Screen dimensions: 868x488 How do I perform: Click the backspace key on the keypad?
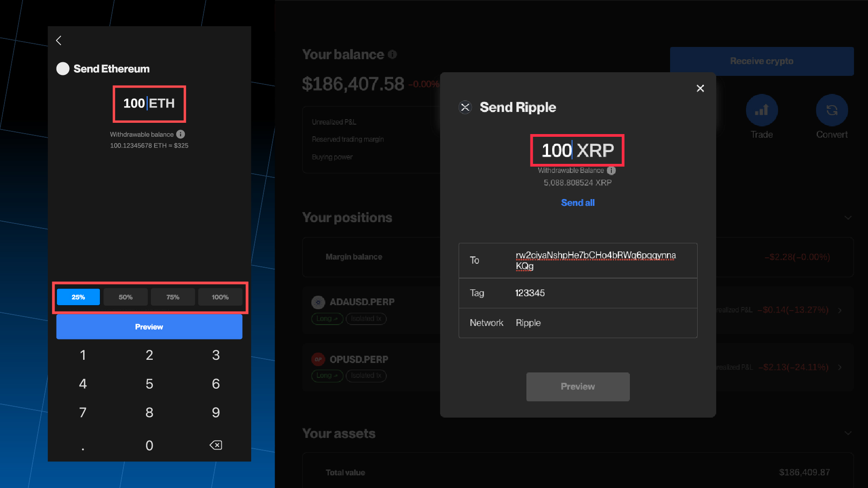(216, 445)
